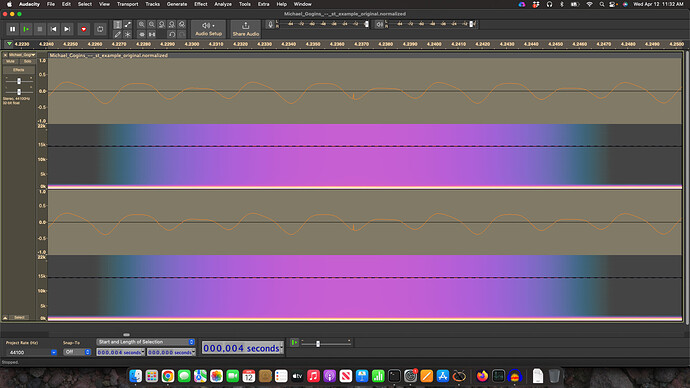Click the Share Audio button
The height and width of the screenshot is (388, 690).
(x=246, y=29)
